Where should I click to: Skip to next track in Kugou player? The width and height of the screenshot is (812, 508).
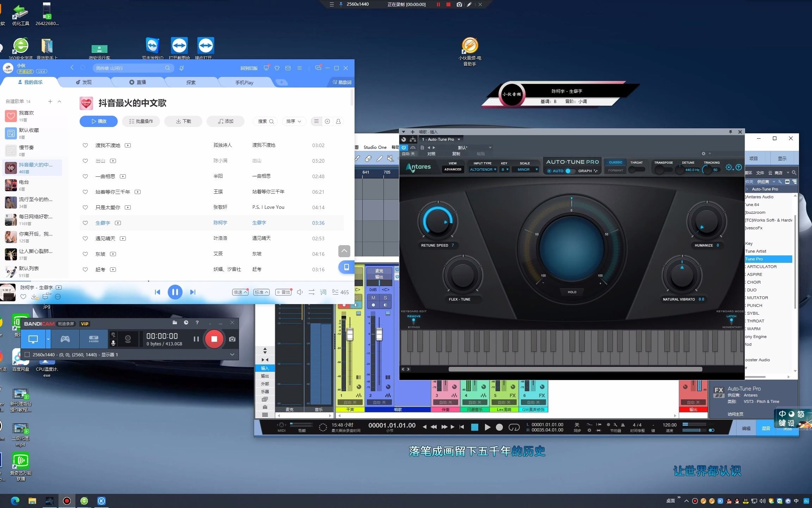click(192, 292)
